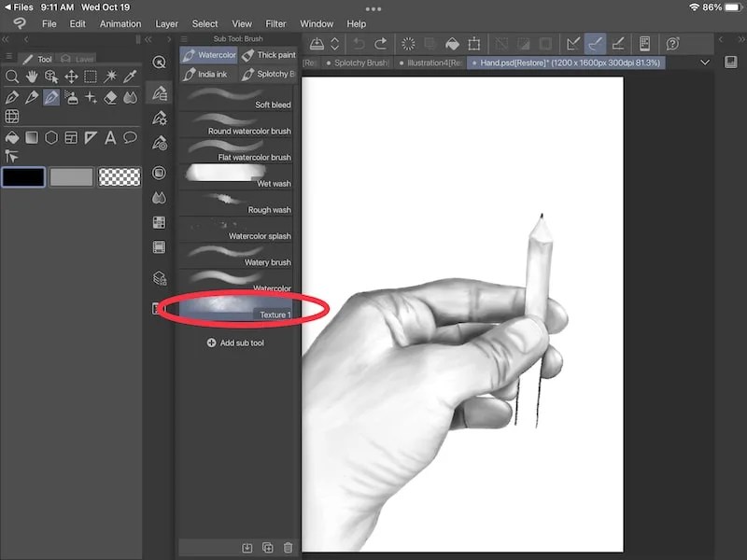
Task: Switch to the Layer tab in the tool palette
Action: (82, 58)
